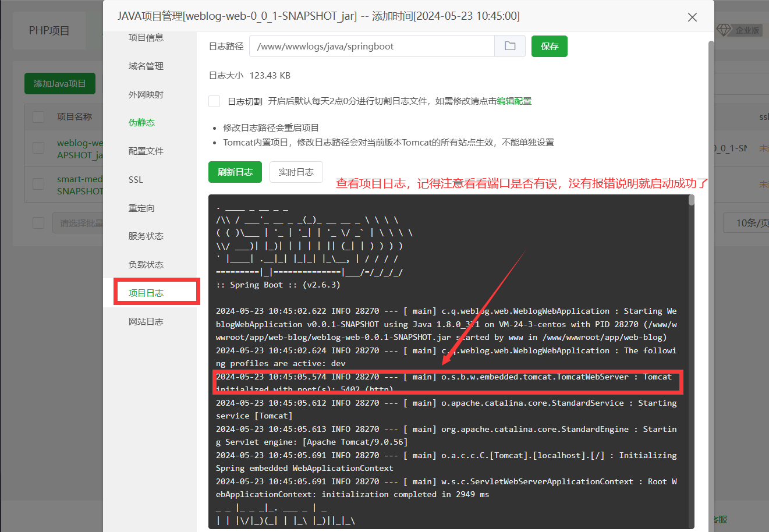
Task: Tick the batch selection checkbox below table
Action: (39, 223)
